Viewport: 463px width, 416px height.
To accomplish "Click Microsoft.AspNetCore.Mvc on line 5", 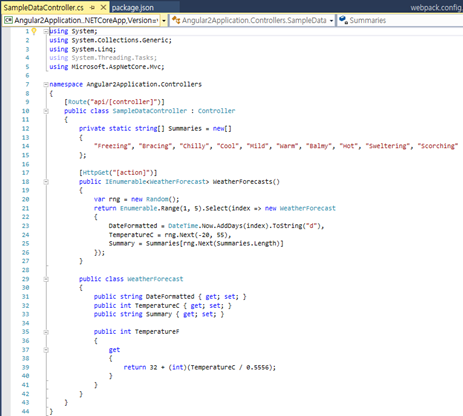I will 116,67.
